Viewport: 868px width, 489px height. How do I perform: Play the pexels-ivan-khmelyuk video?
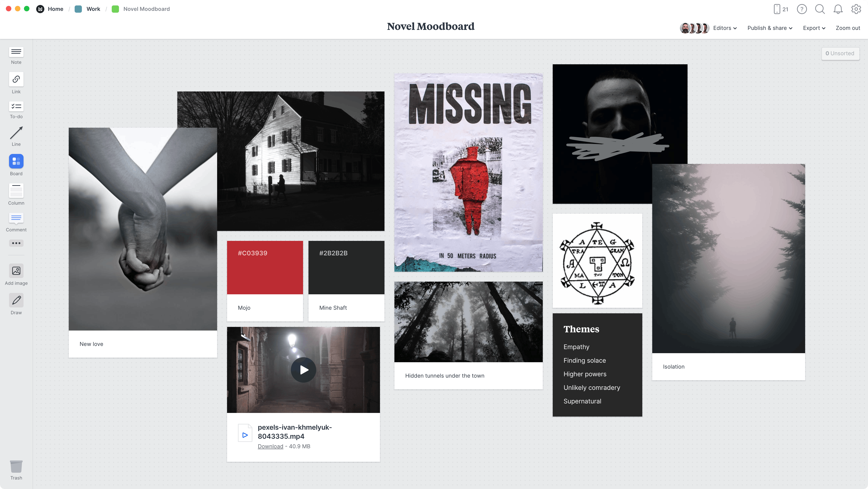[304, 370]
